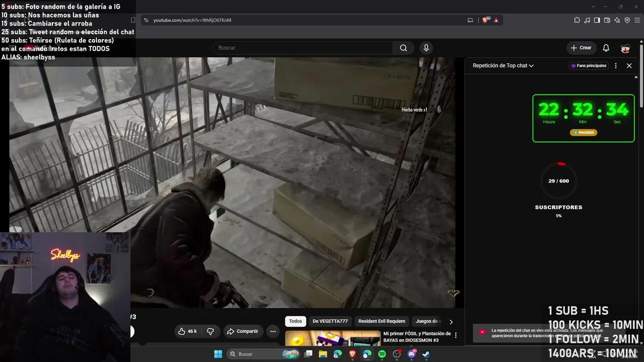Screen dimensions: 644x362
Task: Select the De VEGETTA777 chip
Action: [x=330, y=321]
